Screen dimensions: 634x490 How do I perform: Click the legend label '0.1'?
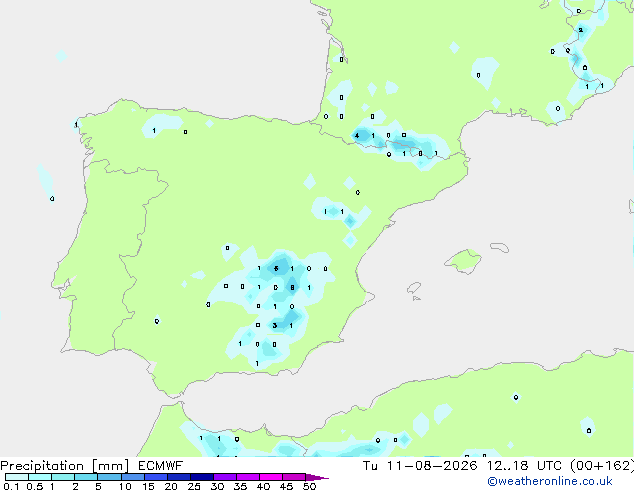tap(11, 486)
